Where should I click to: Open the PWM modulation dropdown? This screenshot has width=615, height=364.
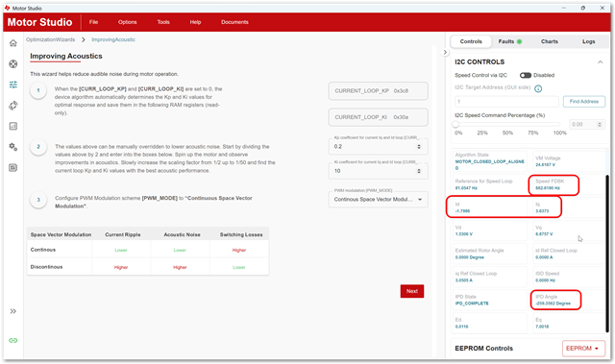(378, 200)
